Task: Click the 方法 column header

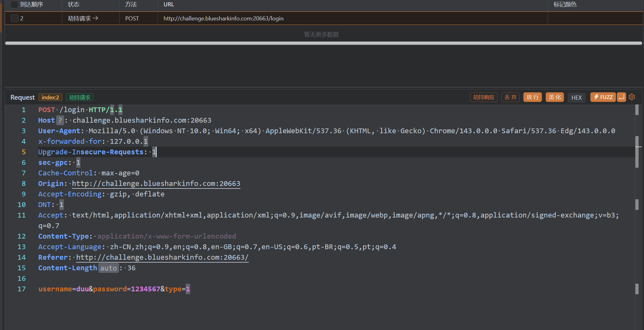Action: click(x=131, y=4)
